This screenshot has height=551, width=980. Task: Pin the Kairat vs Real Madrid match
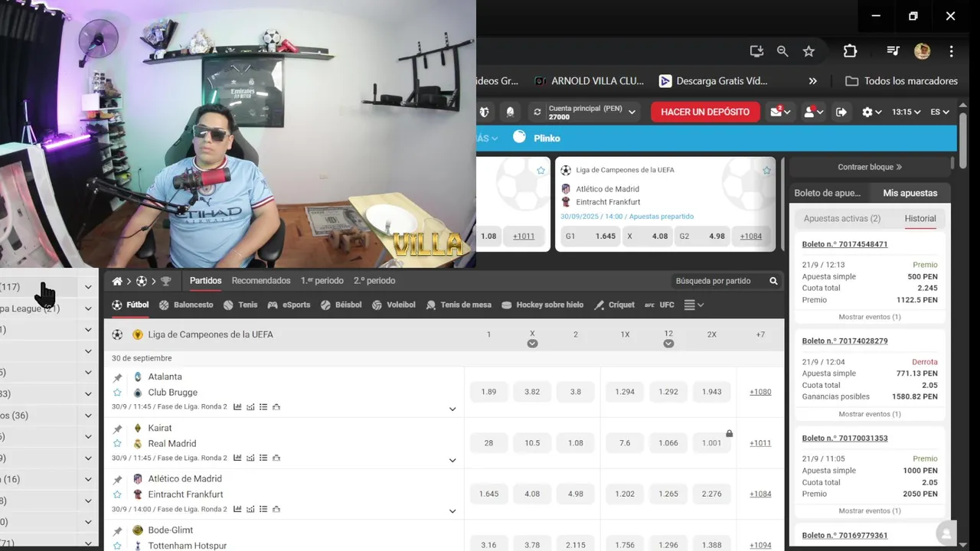point(117,429)
